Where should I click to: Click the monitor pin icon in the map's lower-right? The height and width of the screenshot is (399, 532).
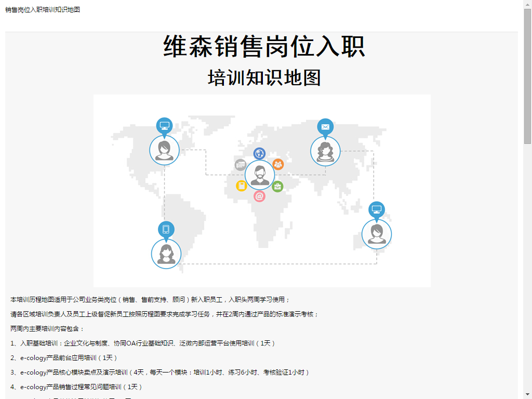click(x=377, y=209)
